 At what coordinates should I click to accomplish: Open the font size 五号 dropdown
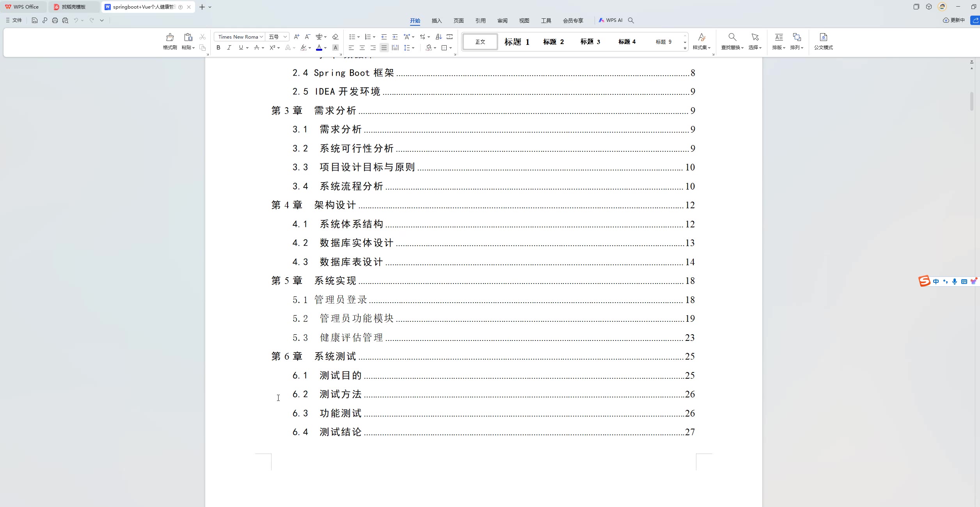[x=285, y=37]
